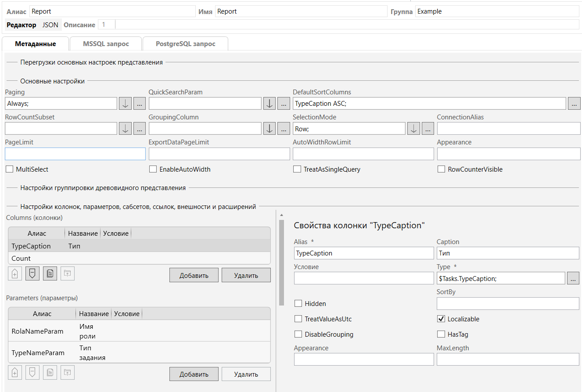Expand the GroupingColumn dropdown arrow
This screenshot has width=582, height=392.
(269, 129)
